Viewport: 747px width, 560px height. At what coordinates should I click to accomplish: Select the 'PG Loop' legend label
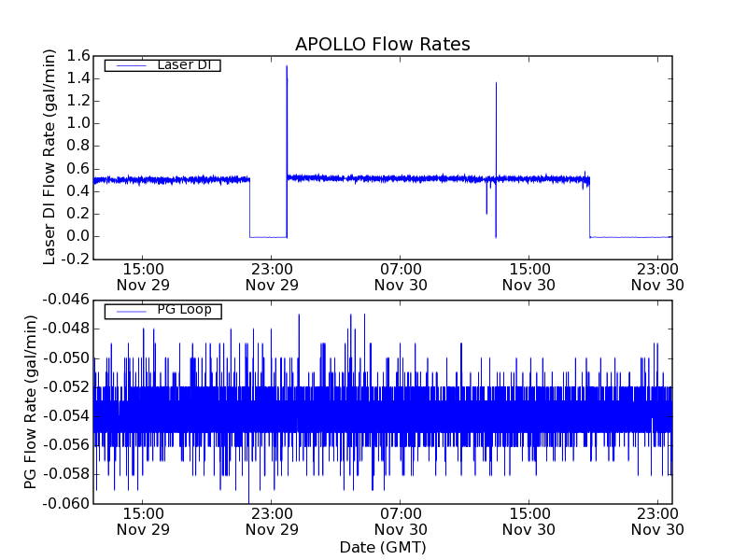pos(184,310)
